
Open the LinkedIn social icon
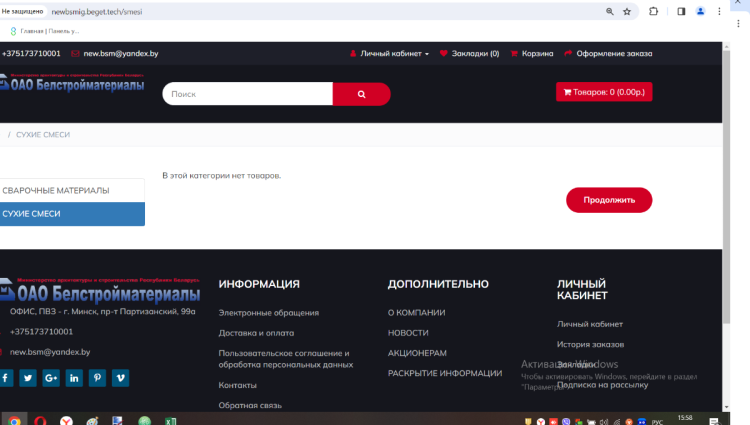click(x=74, y=378)
